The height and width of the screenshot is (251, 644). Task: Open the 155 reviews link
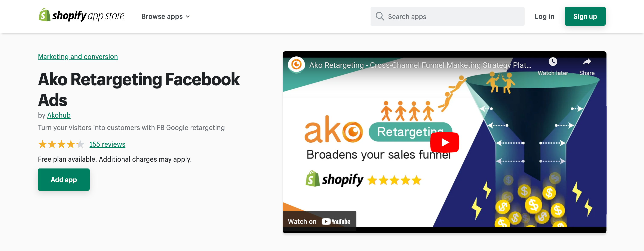pyautogui.click(x=107, y=144)
